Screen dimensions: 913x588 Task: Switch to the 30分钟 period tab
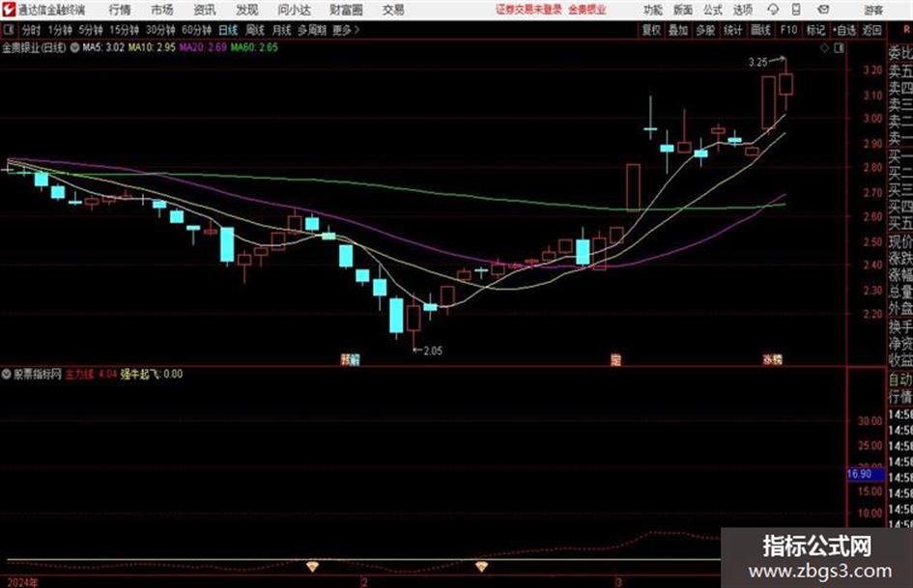160,30
